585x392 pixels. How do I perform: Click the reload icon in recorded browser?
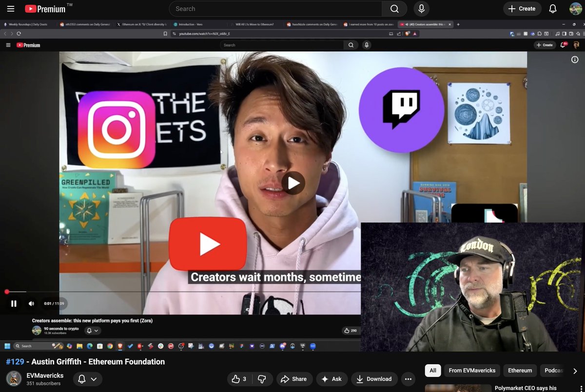[x=19, y=34]
